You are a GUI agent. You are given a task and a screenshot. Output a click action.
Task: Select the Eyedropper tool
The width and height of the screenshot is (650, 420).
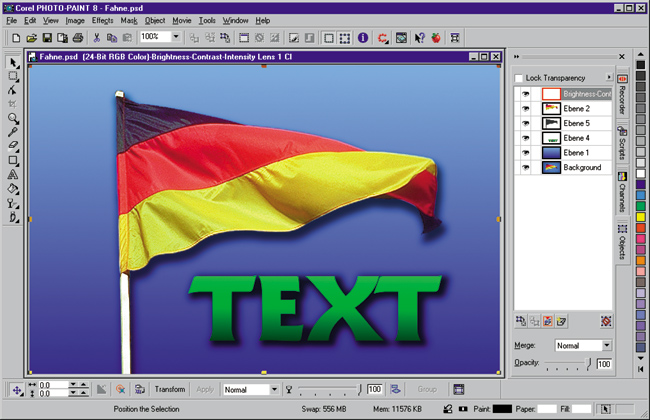(14, 131)
